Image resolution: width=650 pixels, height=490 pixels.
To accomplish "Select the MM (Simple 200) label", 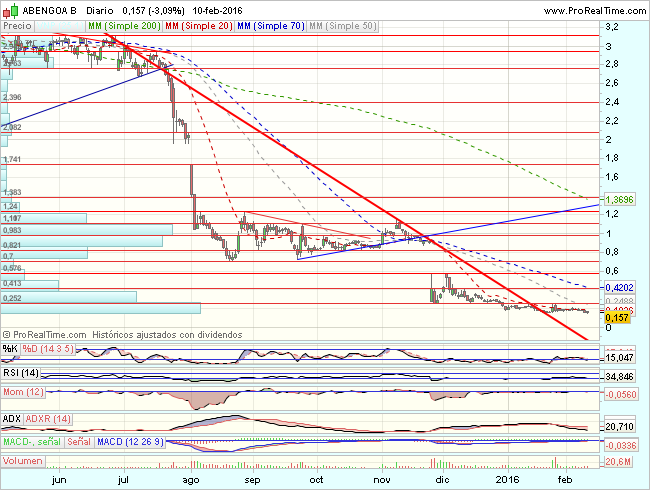I will (x=124, y=26).
